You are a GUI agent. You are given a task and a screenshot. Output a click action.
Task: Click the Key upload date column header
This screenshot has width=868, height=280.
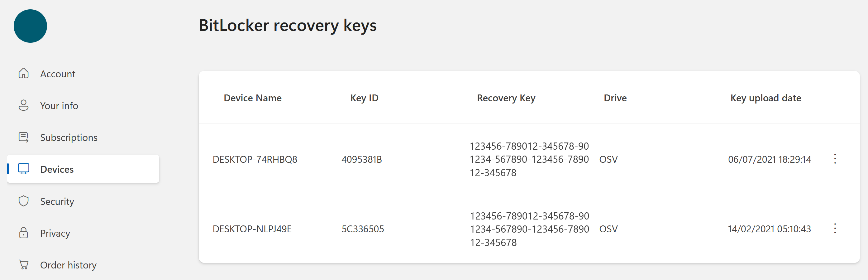coord(765,98)
